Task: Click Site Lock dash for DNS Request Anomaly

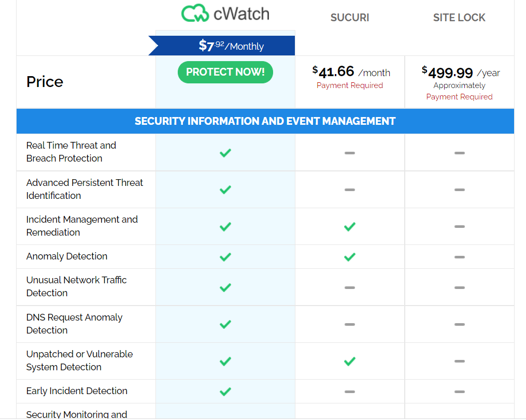Action: point(459,325)
